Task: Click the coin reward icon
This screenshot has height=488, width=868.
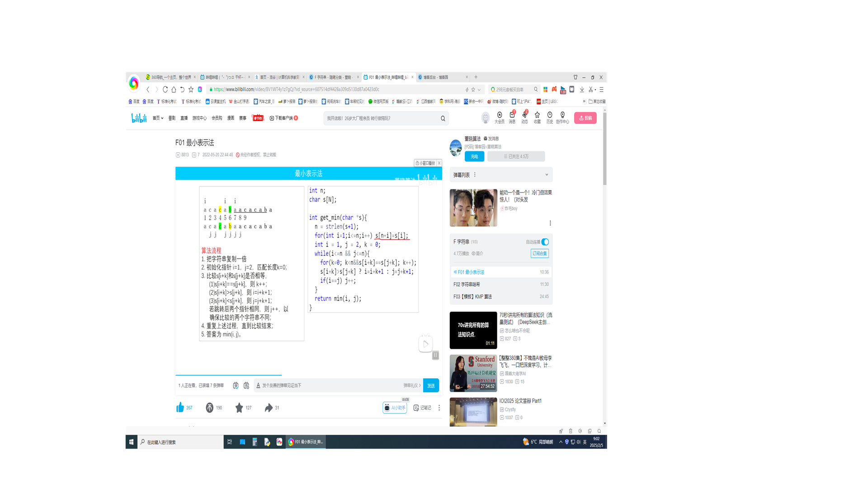Action: pyautogui.click(x=209, y=408)
